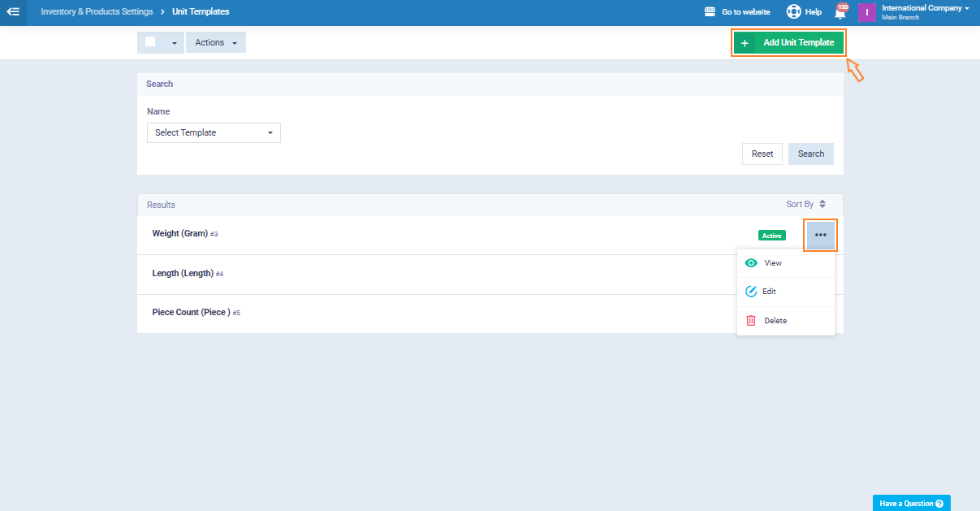
Task: Click the pencil icon beside Edit
Action: tap(751, 292)
